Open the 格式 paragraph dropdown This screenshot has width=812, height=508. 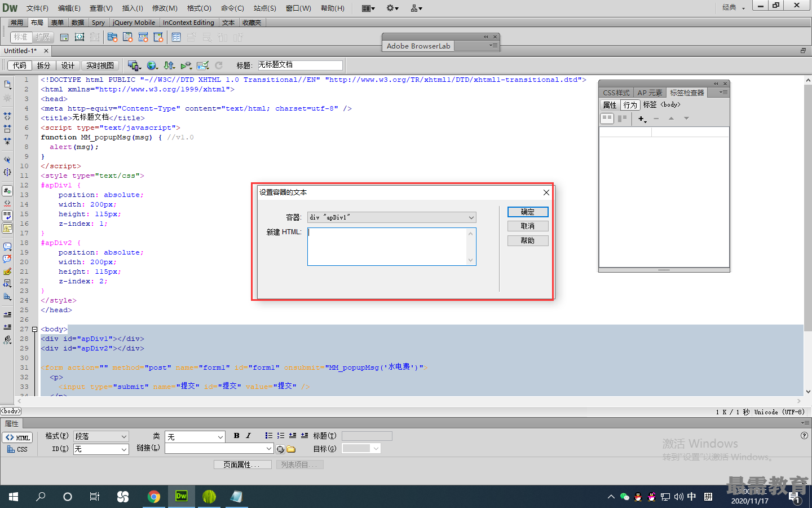[x=101, y=436]
